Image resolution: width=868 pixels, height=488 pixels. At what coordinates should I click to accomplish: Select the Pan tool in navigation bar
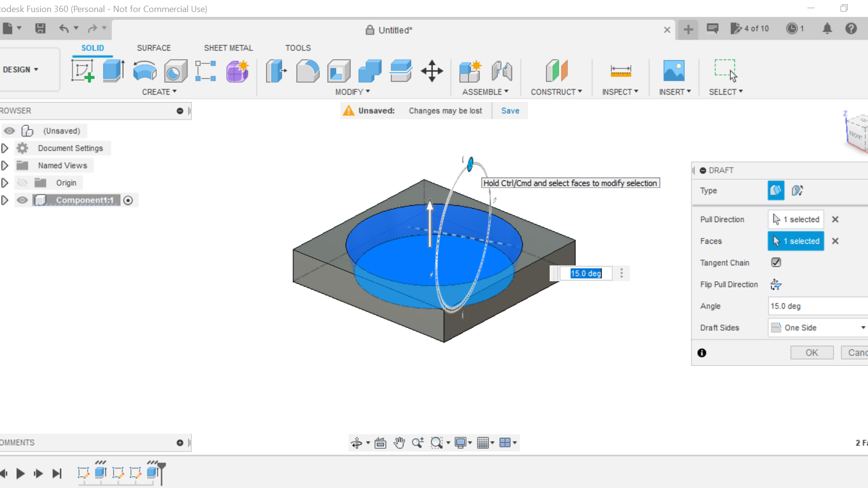coord(399,442)
